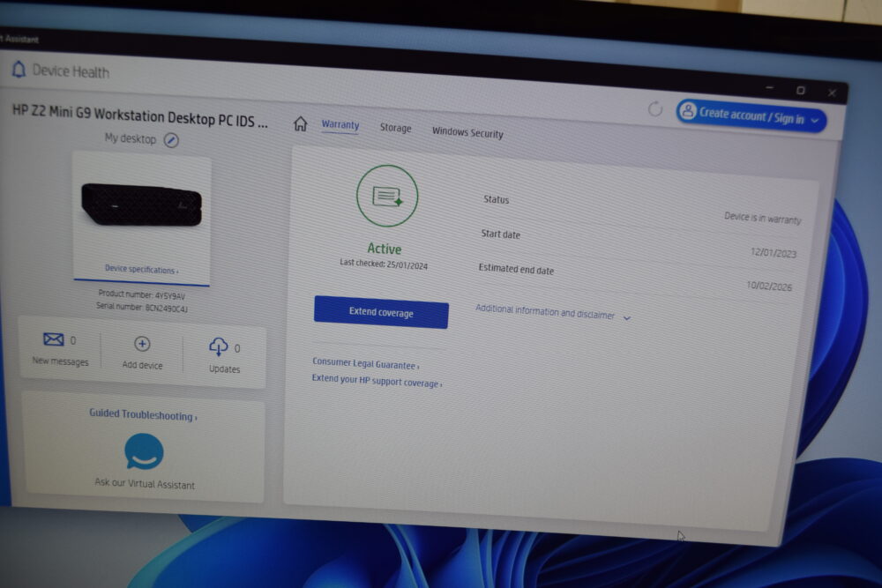This screenshot has height=588, width=882.
Task: Switch to the Storage tab
Action: click(395, 128)
